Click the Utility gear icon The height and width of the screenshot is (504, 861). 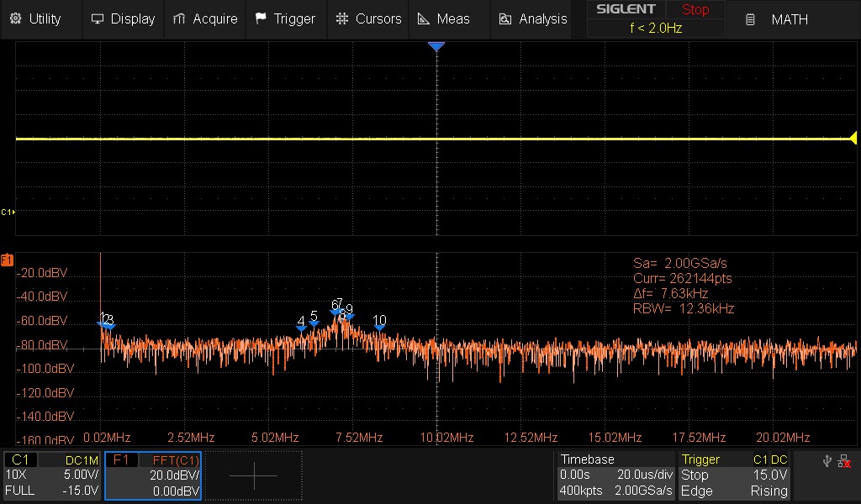coord(15,18)
